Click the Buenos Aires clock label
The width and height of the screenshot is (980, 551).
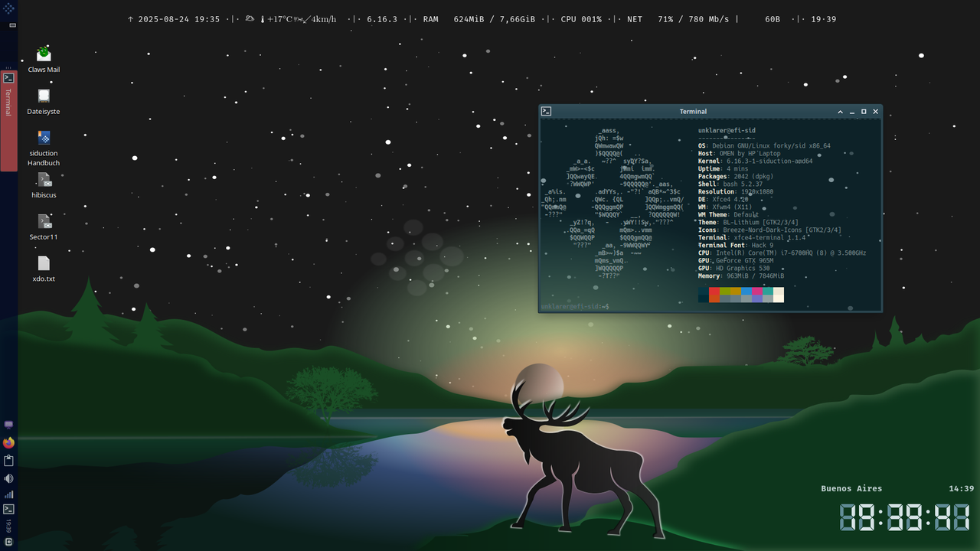tap(851, 488)
